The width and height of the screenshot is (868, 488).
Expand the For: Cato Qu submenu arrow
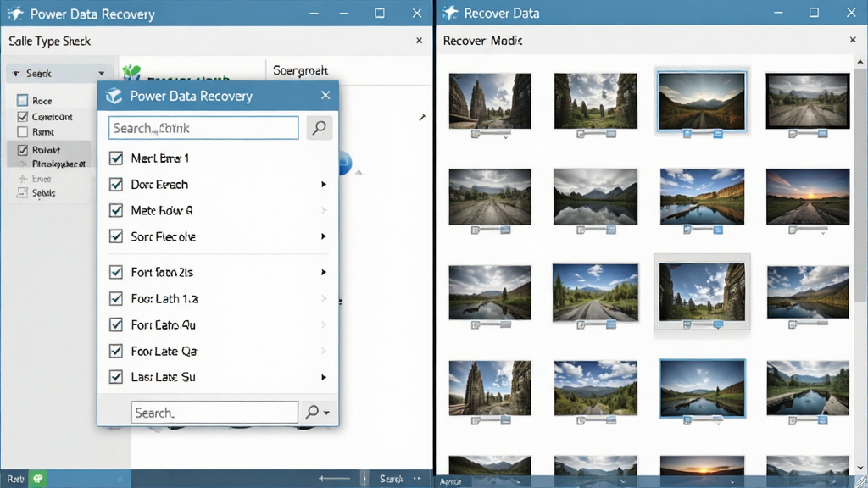[x=324, y=324]
